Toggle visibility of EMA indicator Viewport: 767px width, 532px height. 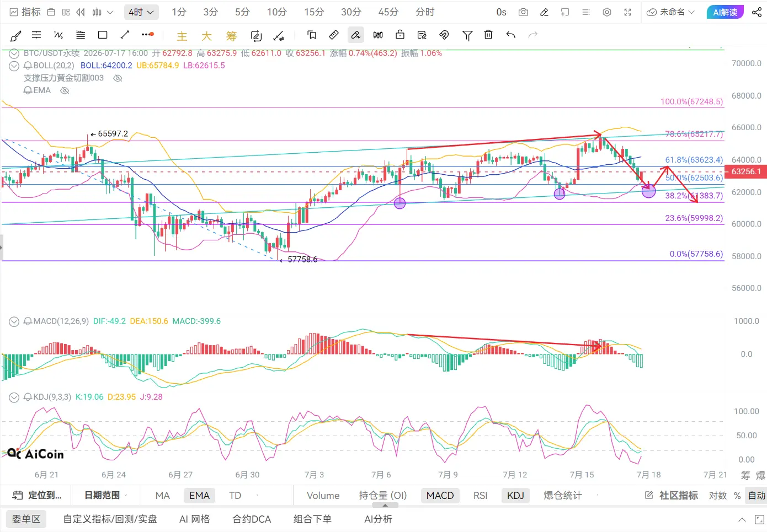pos(65,90)
